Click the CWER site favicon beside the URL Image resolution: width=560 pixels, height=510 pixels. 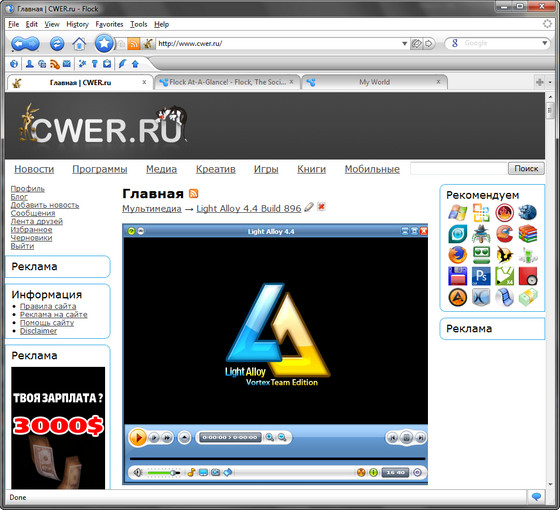pos(148,44)
